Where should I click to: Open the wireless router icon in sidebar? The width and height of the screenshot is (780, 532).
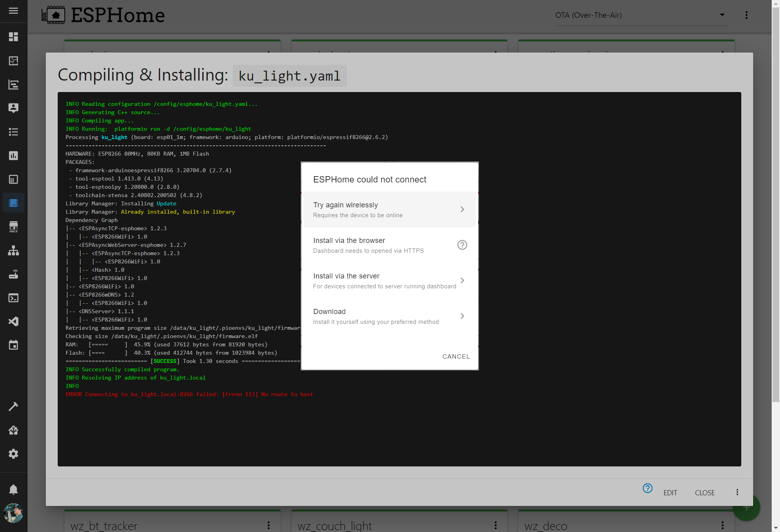click(x=13, y=274)
